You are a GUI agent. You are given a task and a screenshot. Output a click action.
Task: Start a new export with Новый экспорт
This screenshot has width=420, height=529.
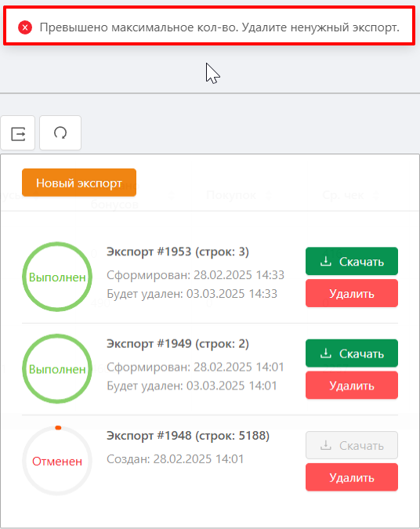79,183
